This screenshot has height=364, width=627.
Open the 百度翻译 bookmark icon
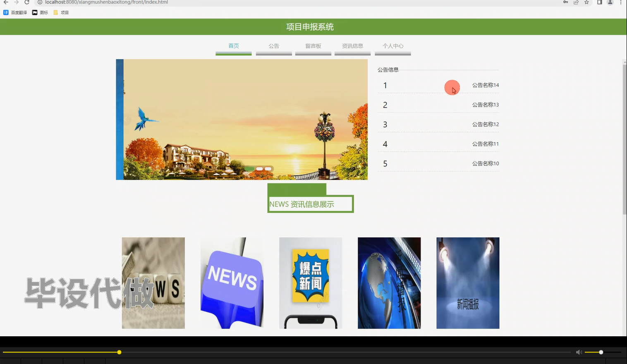click(6, 12)
